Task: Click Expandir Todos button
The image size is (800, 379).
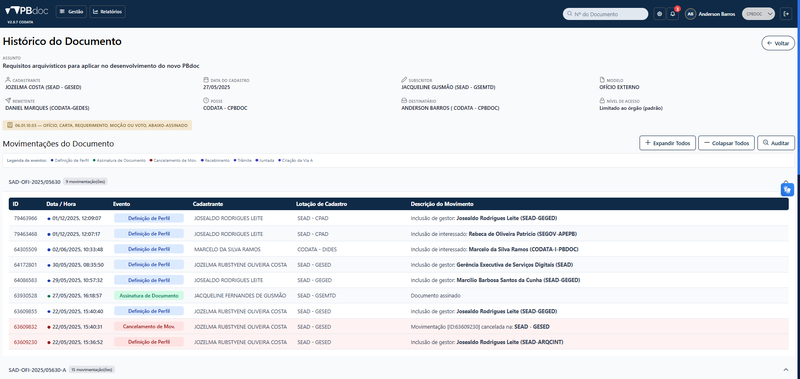Action: 667,143
